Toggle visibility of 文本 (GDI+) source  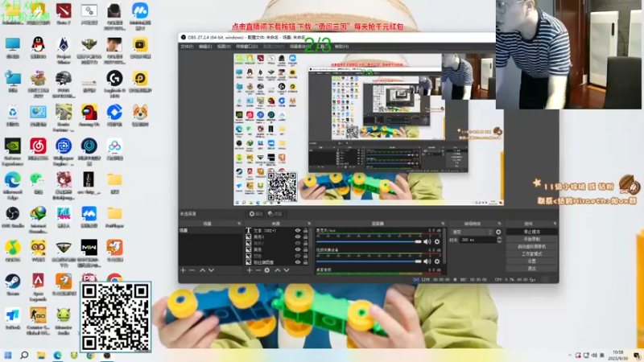pos(298,231)
